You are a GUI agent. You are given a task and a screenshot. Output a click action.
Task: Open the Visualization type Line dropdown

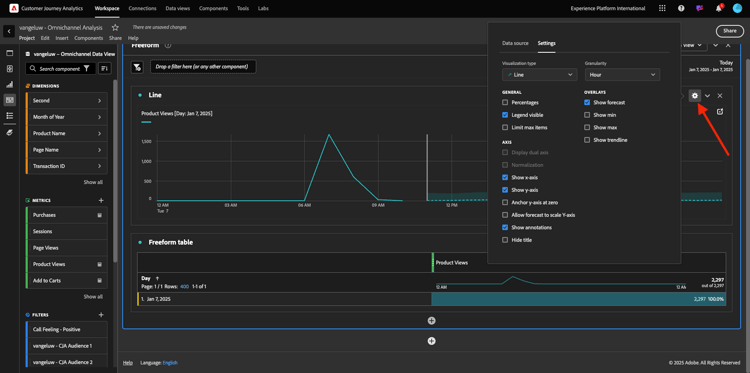click(x=540, y=75)
